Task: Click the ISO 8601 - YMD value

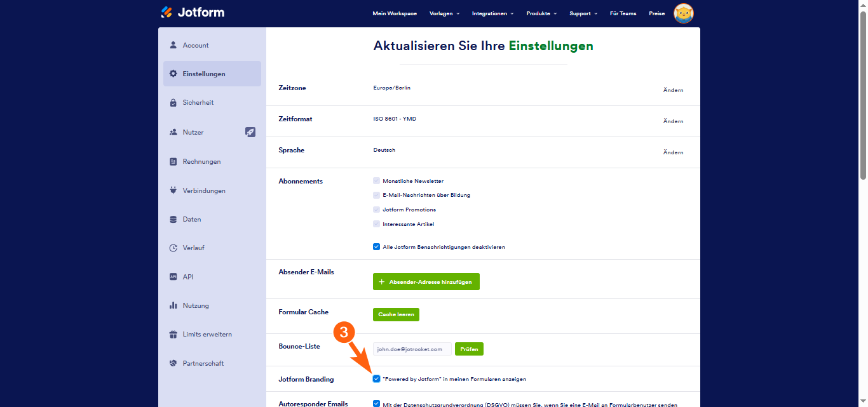Action: point(395,119)
